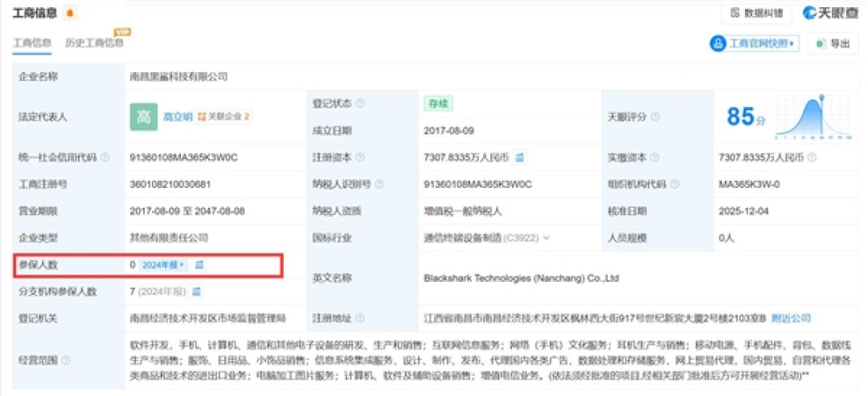868x396 pixels.
Task: Click the 关联企业 2 badge
Action: [223, 116]
